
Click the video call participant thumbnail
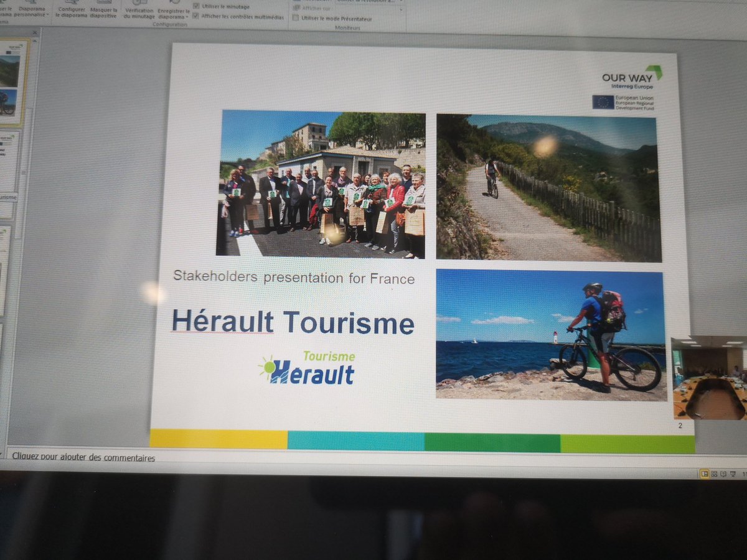coord(709,378)
